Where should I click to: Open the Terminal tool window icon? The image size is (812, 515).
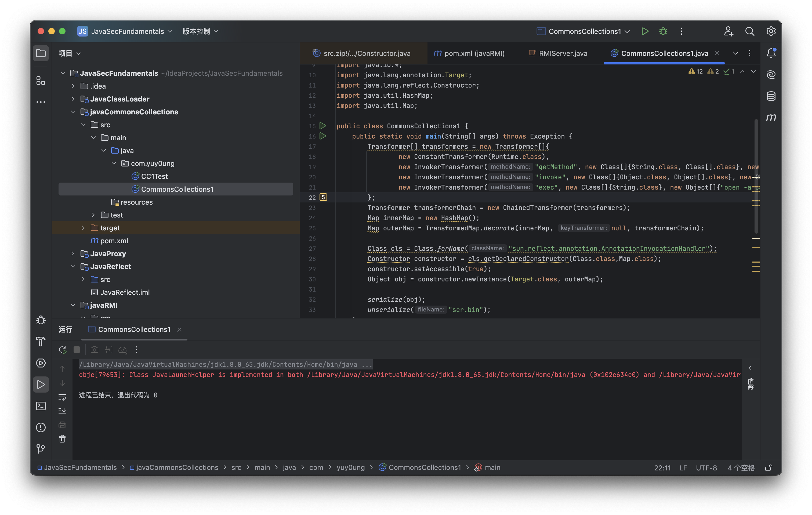point(41,406)
